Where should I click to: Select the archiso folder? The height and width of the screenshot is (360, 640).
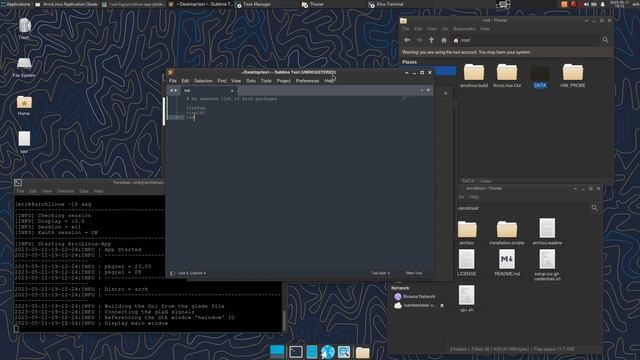coord(467,233)
